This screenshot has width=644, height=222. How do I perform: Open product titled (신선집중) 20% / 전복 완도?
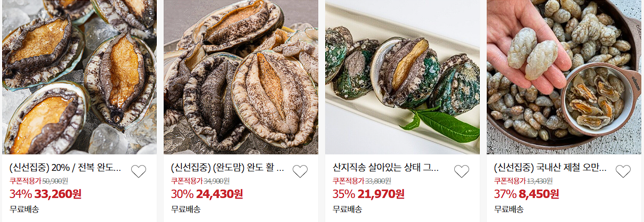pyautogui.click(x=66, y=169)
